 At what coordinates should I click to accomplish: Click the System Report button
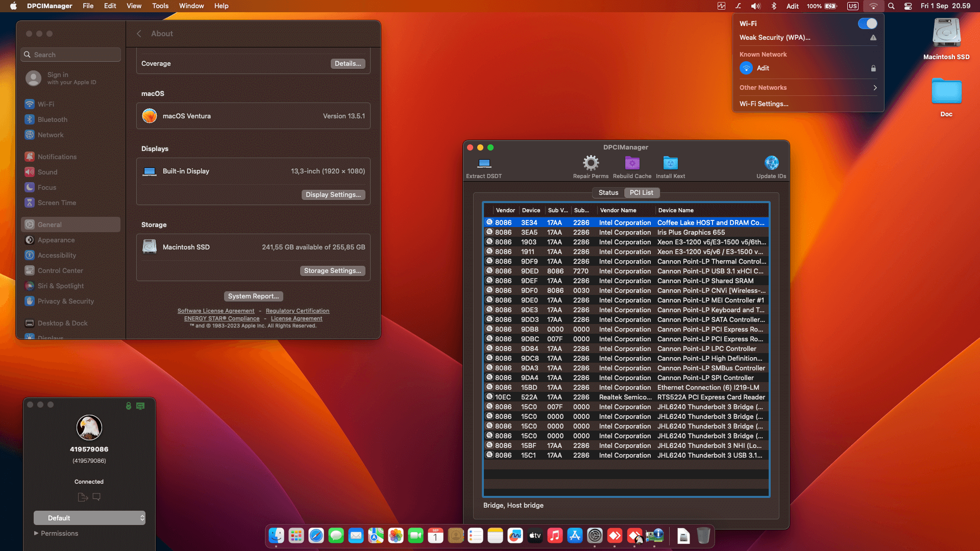pos(253,296)
